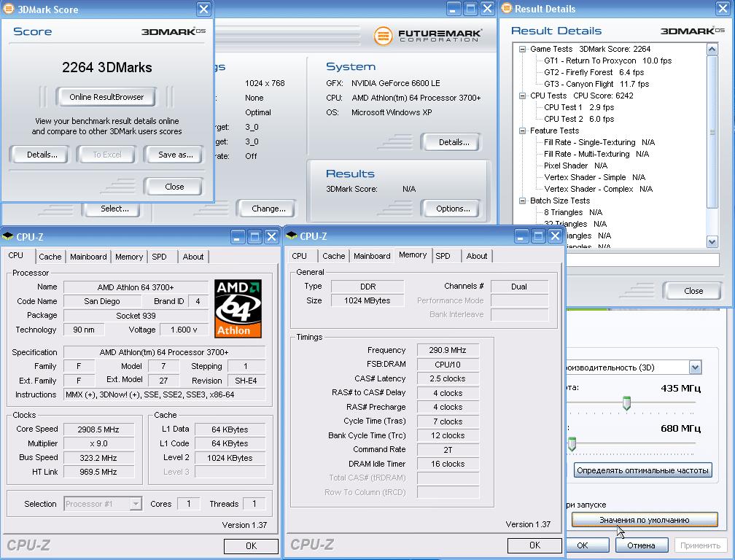This screenshot has width=735, height=560.
Task: Switch to CPU tab in Memory CPU-Z
Action: [299, 256]
